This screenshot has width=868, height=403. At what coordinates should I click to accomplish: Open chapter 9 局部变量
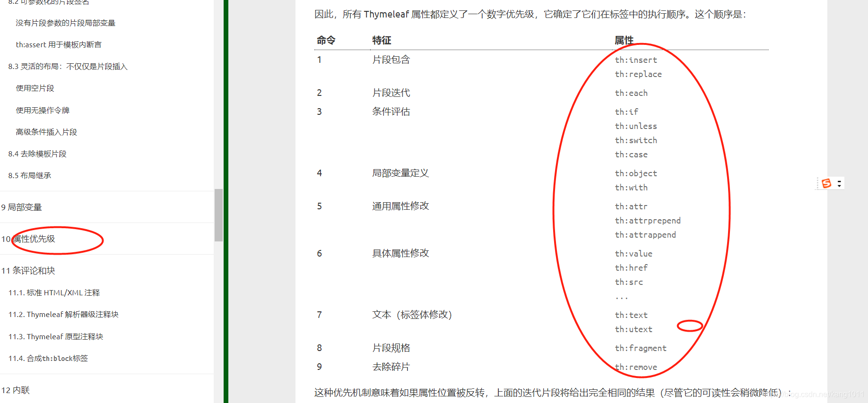point(22,207)
